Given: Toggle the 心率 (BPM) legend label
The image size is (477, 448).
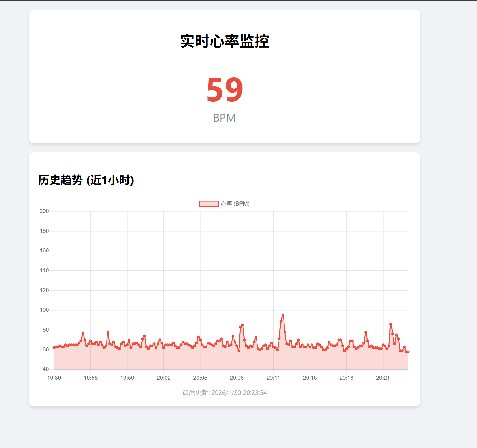Looking at the screenshot, I should point(235,204).
